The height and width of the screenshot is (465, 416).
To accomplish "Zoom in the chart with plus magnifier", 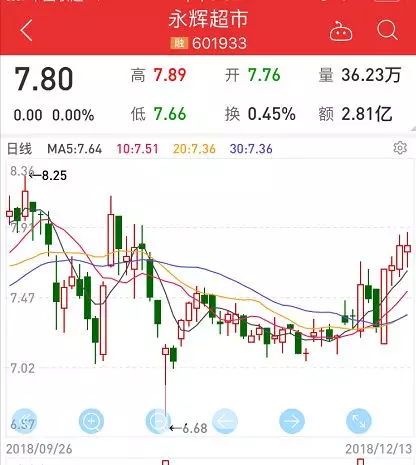I will (x=91, y=421).
